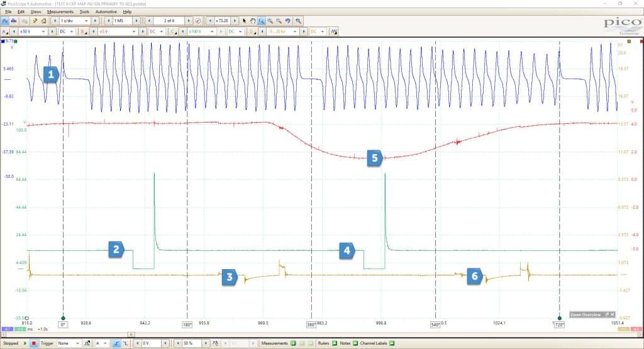Increase the 50 % pre-trigger value
The width and height of the screenshot is (644, 349).
pos(206,343)
